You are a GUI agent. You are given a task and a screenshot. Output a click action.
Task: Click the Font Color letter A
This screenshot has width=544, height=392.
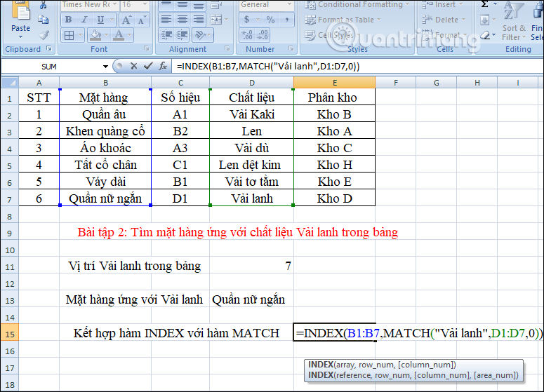119,35
